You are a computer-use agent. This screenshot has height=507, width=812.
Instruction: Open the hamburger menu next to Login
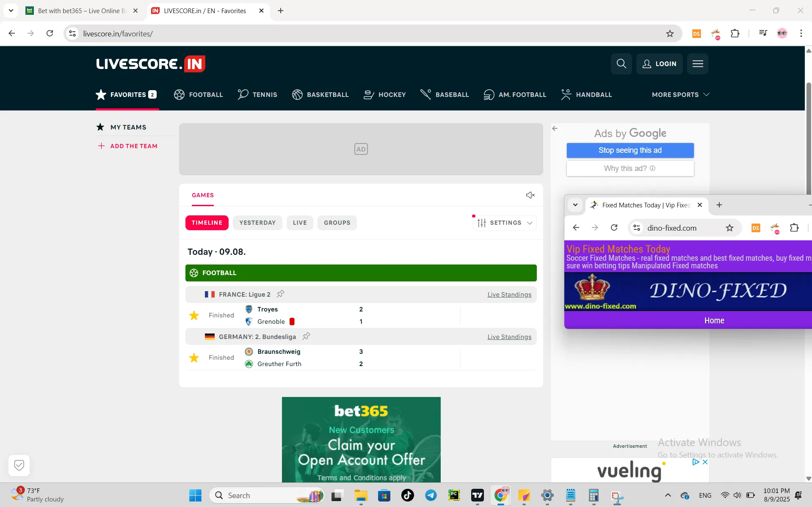click(697, 64)
